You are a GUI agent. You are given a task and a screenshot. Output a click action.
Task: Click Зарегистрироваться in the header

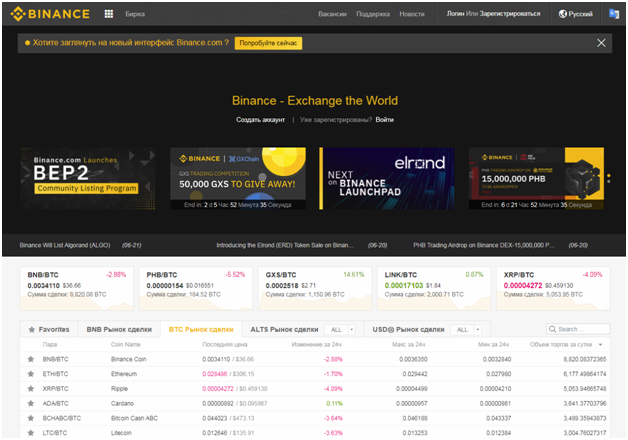pos(510,14)
